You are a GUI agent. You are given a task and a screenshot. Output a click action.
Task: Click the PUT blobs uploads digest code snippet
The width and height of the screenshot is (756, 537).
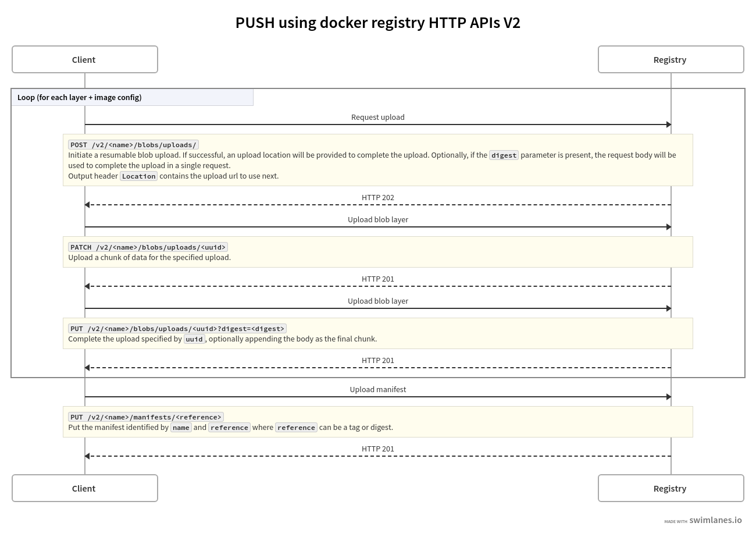(x=177, y=329)
